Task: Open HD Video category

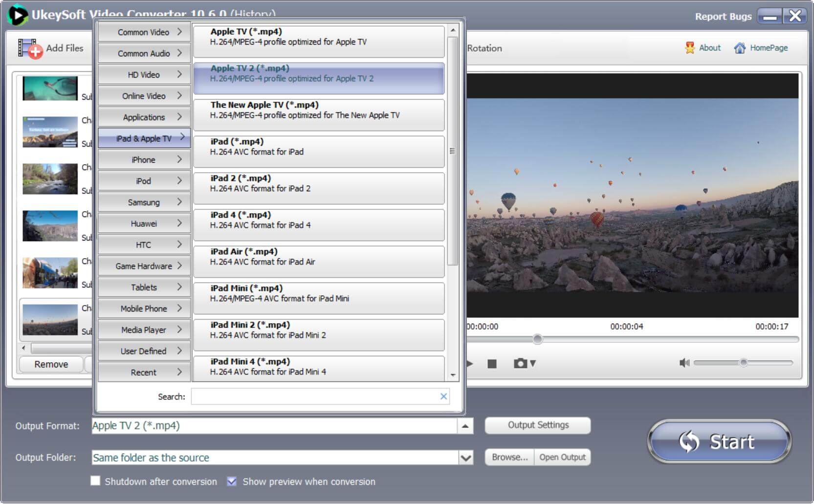Action: coord(144,75)
